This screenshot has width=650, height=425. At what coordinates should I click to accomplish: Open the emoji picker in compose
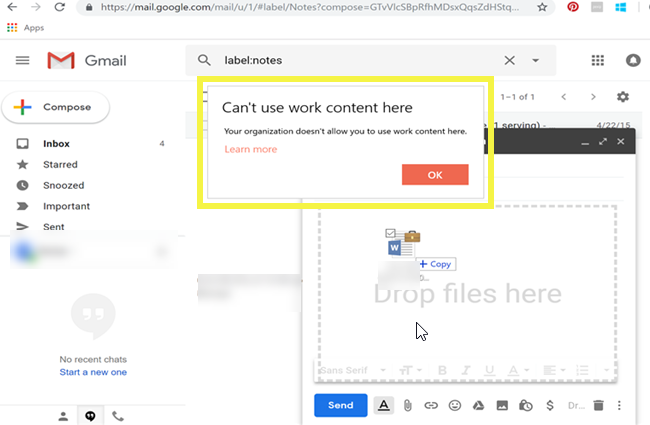point(454,405)
